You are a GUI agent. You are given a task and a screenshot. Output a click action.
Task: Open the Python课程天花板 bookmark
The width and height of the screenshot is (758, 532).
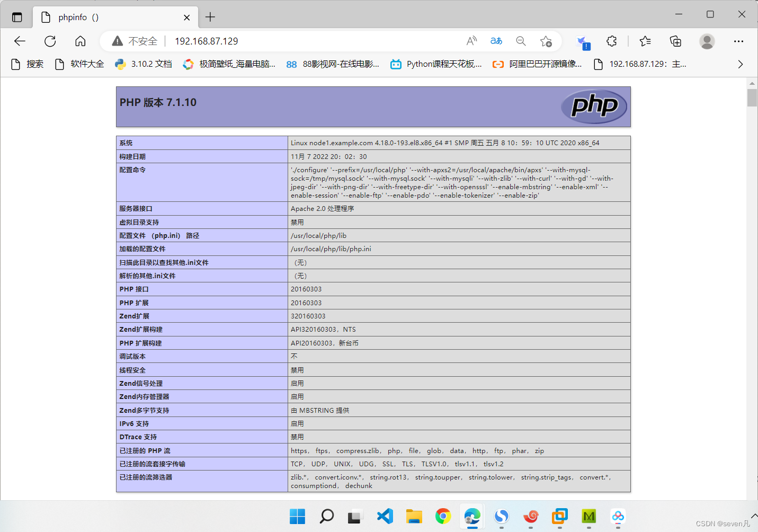(436, 64)
